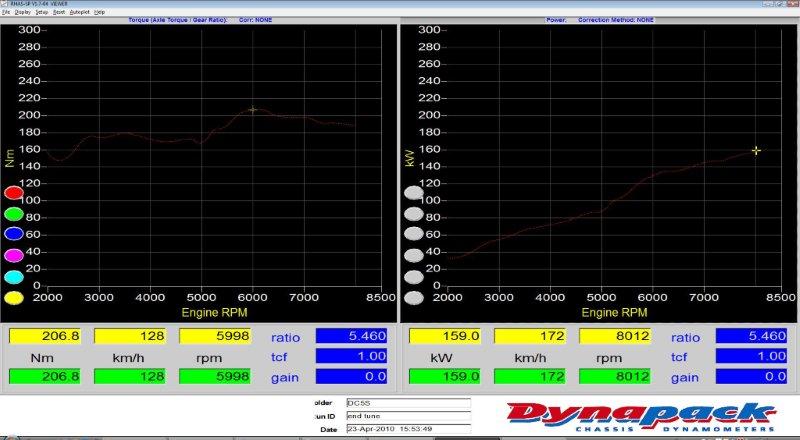Click the Help menu

pyautogui.click(x=99, y=11)
